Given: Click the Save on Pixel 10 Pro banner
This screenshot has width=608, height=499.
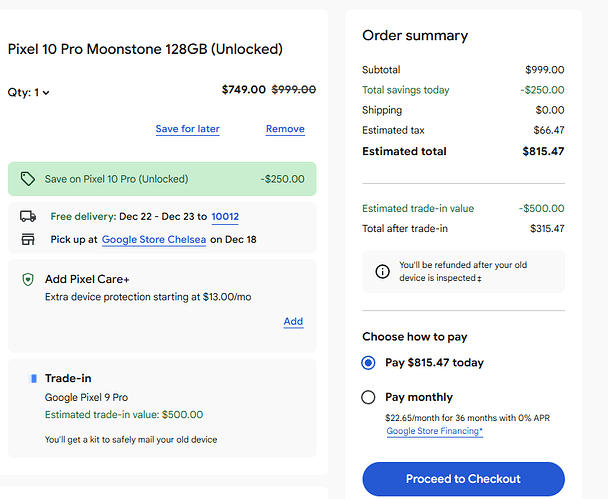Looking at the screenshot, I should point(162,179).
